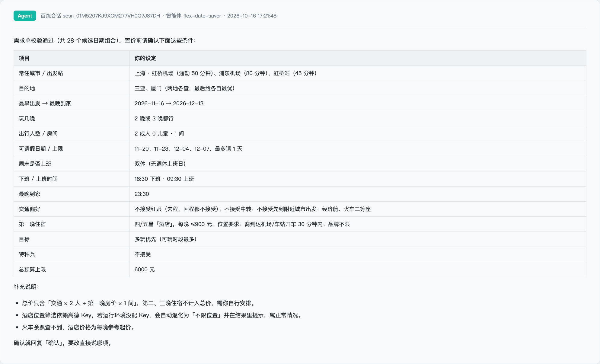Click the bullet about 总价只含 transport and room
This screenshot has width=600, height=364.
pyautogui.click(x=139, y=303)
